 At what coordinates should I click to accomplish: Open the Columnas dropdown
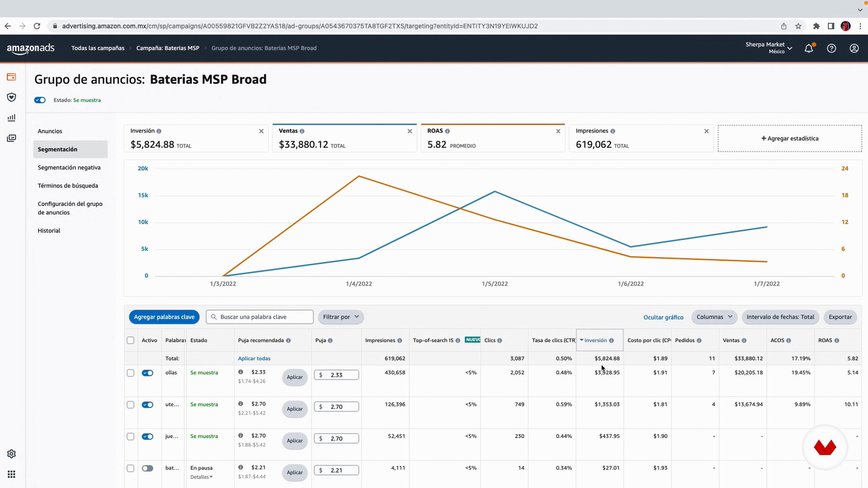click(x=714, y=317)
